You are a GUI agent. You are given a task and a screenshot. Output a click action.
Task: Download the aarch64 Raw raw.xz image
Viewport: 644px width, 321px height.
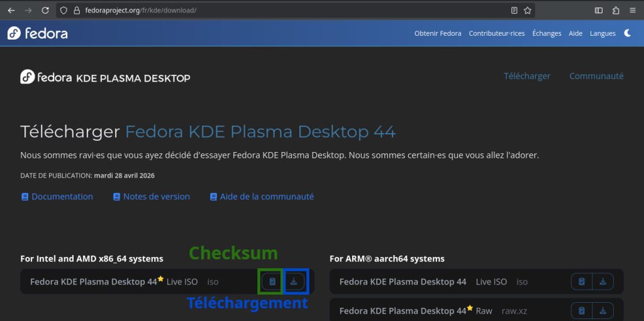tap(603, 311)
